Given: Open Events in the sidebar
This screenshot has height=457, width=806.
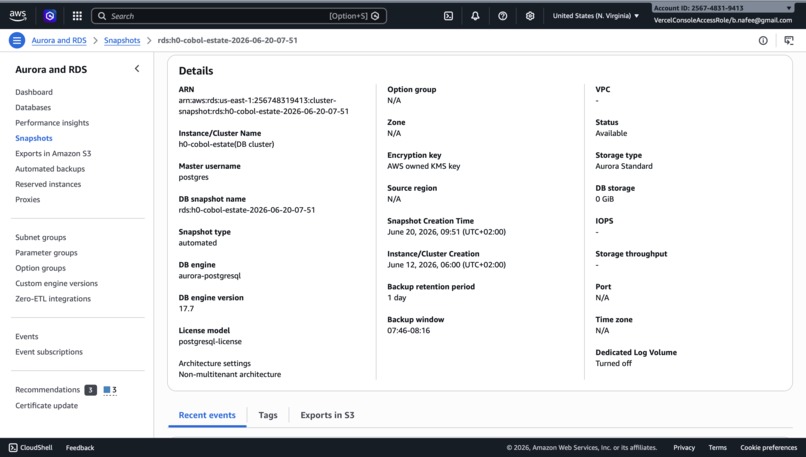Looking at the screenshot, I should click(x=27, y=337).
